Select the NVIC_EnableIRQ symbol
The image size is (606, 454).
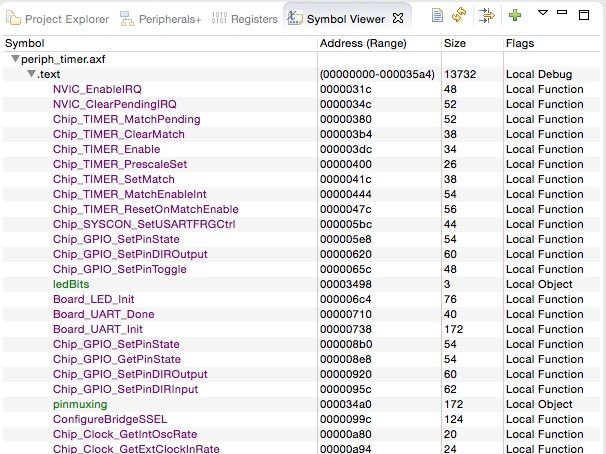pos(97,89)
